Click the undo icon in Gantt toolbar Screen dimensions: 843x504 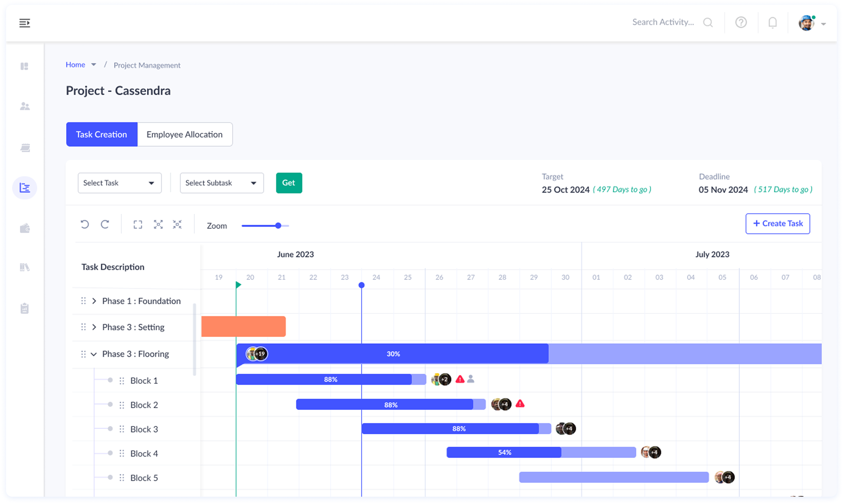85,225
